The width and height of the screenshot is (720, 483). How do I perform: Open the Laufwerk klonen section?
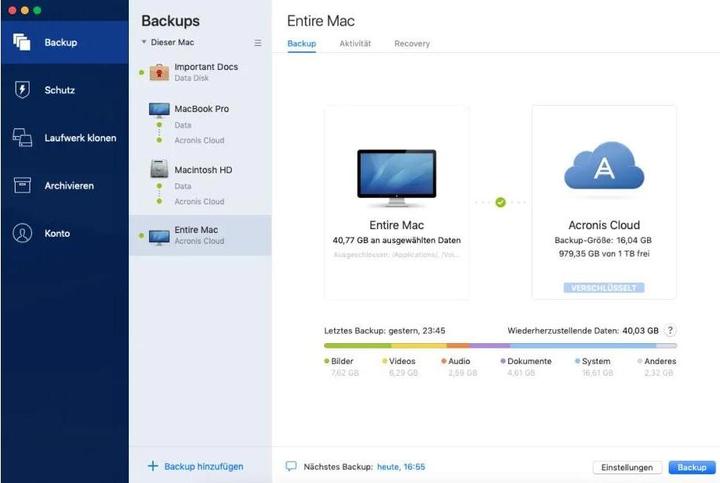click(65, 138)
